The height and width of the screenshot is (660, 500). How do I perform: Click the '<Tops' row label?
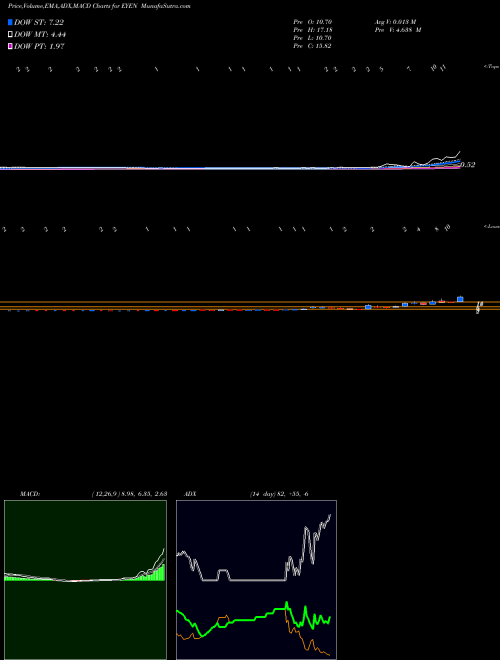[491, 67]
